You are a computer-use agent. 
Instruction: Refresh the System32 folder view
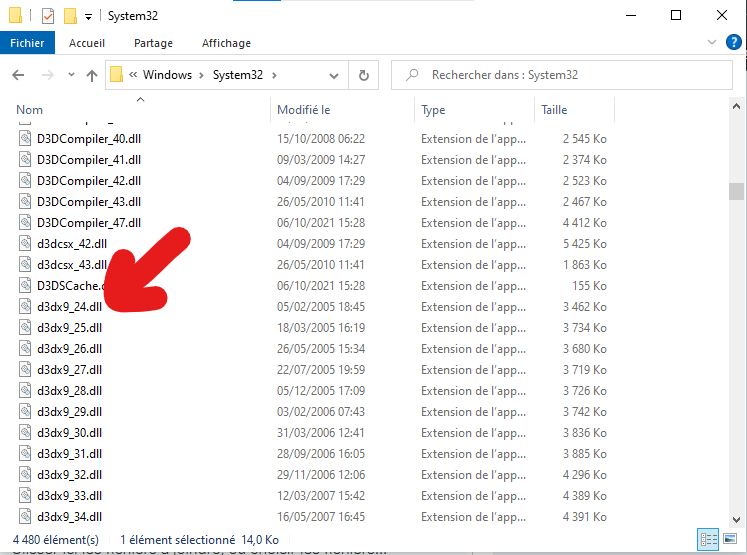pos(363,75)
